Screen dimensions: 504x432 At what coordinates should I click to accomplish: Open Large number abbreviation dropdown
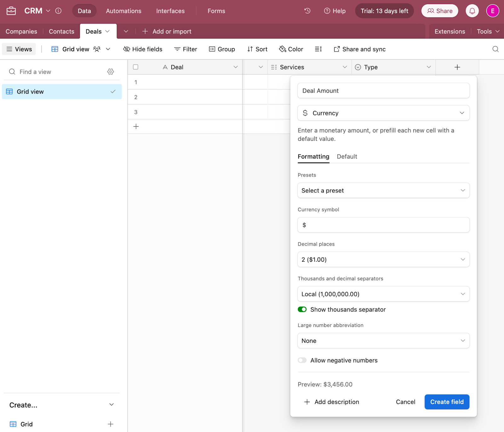[x=383, y=341]
